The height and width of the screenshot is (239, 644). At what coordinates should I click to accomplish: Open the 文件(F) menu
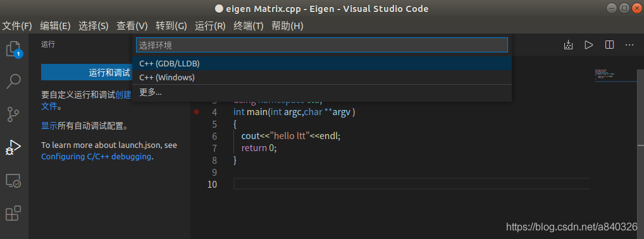(17, 26)
